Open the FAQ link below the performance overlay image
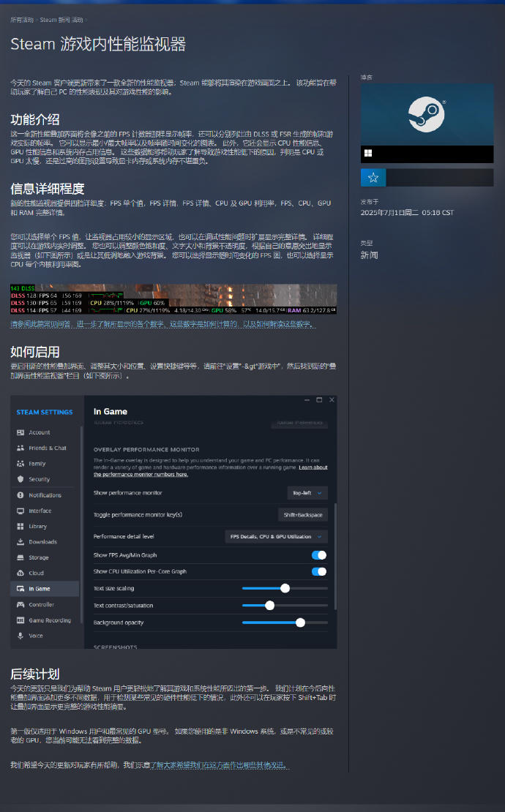Viewport: 505px width, 812px height. point(162,324)
